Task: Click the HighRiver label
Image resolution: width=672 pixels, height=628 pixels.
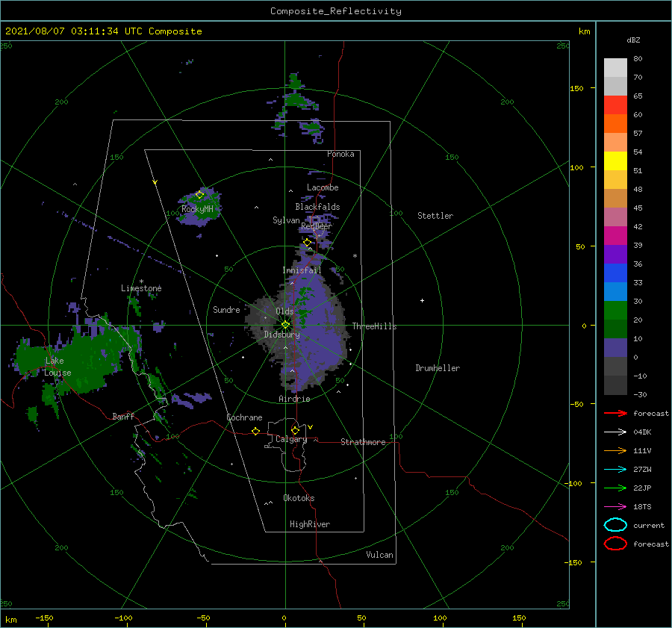Action: pyautogui.click(x=310, y=524)
